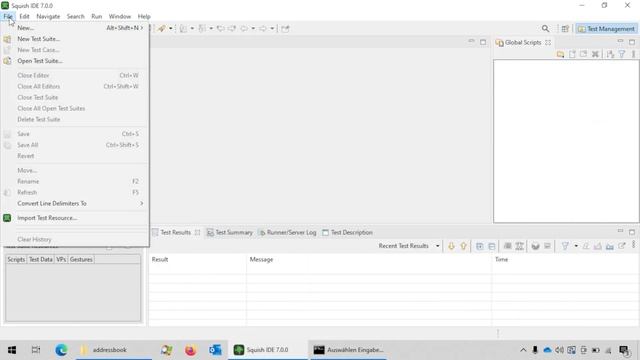Open the Edit menu
640x360 pixels.
24,17
